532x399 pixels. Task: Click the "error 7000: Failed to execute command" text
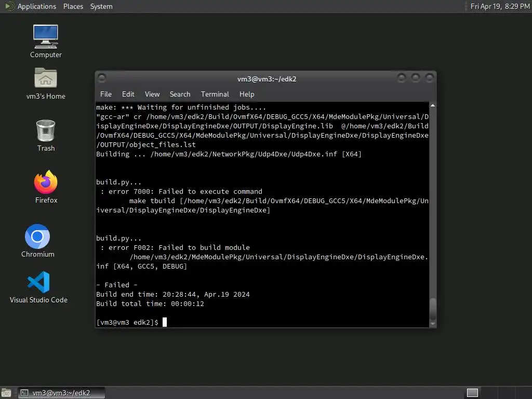coord(185,191)
